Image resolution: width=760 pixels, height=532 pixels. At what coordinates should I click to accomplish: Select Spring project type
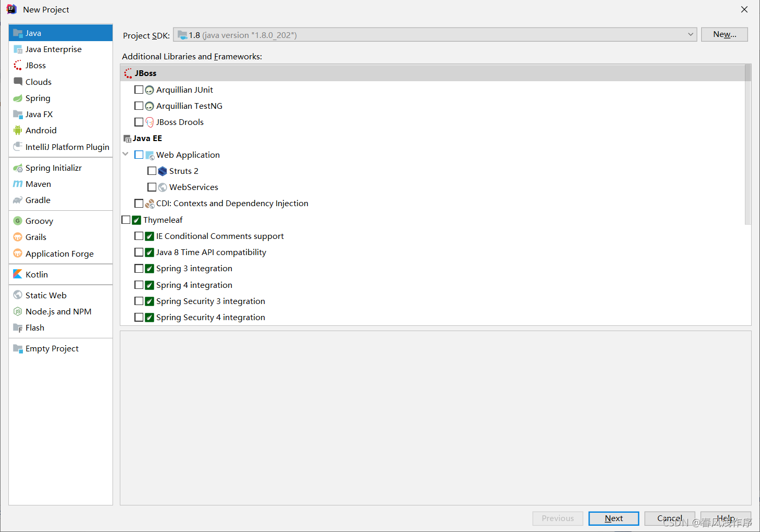[61, 98]
